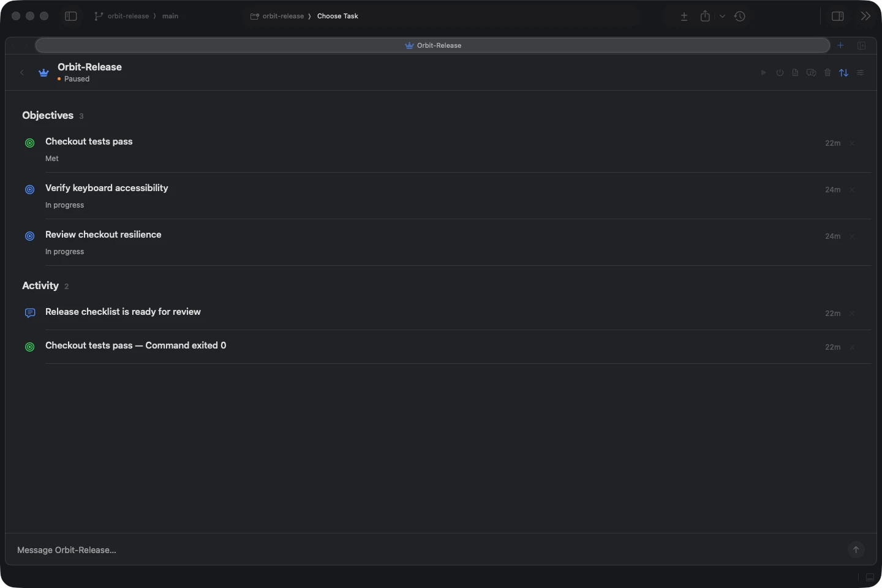This screenshot has height=588, width=882.
Task: Open the chat bubbles icon in the header
Action: tap(812, 73)
